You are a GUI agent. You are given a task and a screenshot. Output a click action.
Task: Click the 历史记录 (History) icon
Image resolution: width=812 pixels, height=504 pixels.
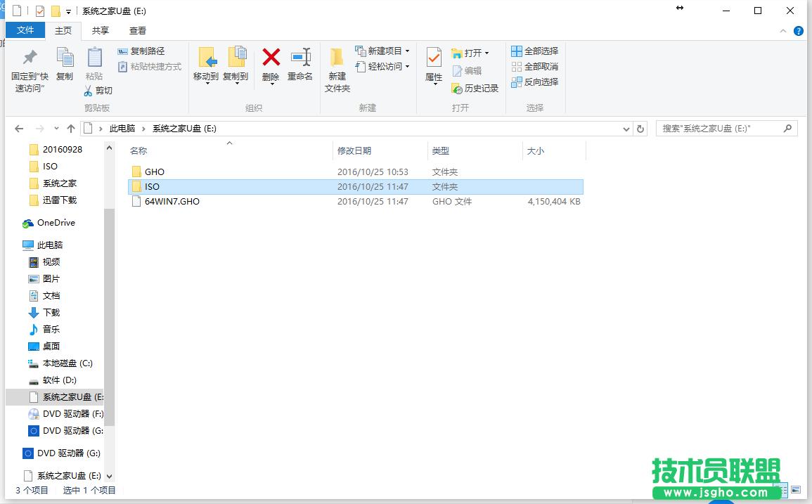tap(477, 88)
